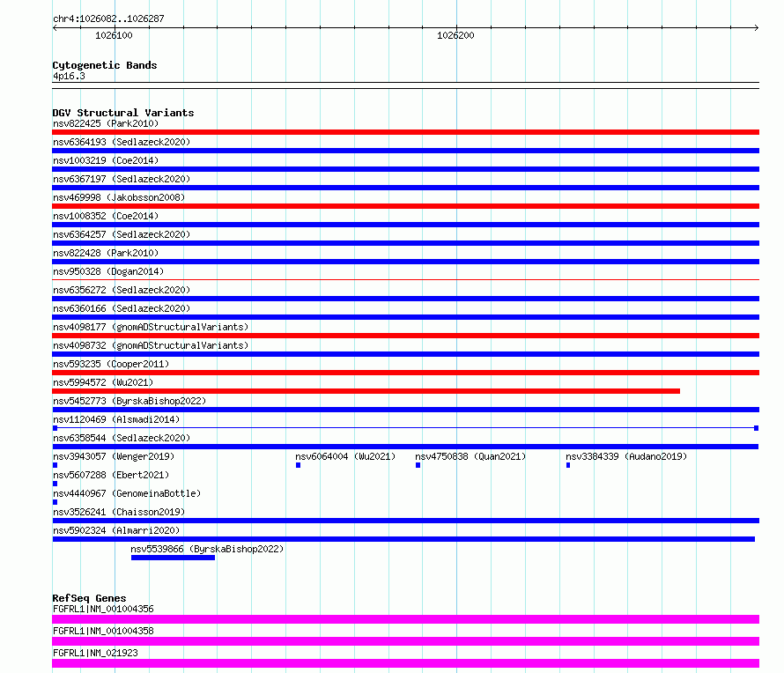Click the blue bar under nsv6364193
This screenshot has width=784, height=673.
click(405, 151)
